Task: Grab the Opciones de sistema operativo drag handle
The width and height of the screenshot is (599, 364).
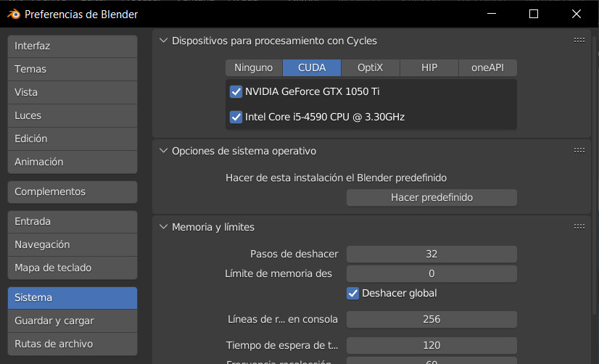Action: tap(579, 151)
